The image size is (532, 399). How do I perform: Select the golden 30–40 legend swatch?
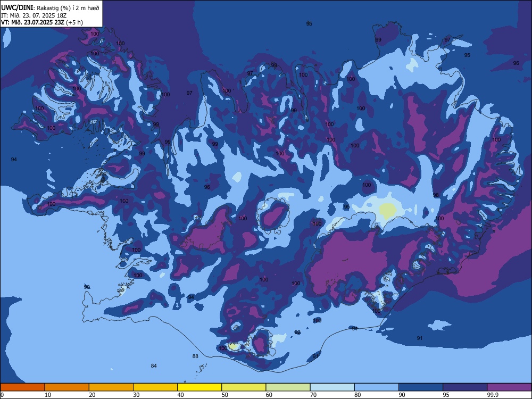tap(155, 387)
